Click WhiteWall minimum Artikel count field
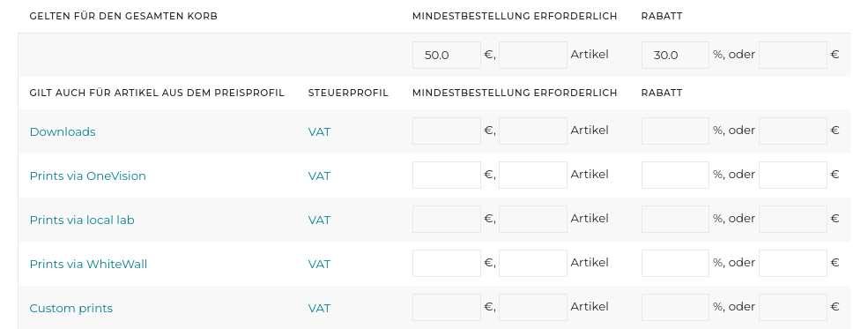 [533, 263]
